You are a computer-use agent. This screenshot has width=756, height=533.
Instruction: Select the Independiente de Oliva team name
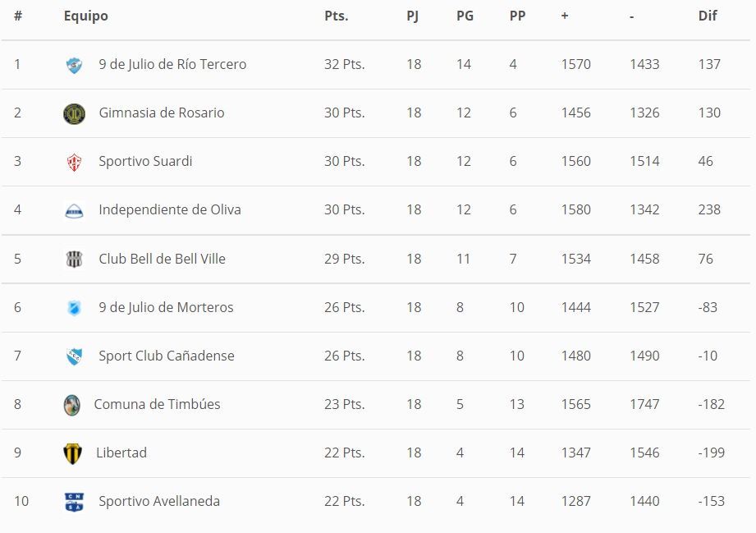[x=170, y=209]
